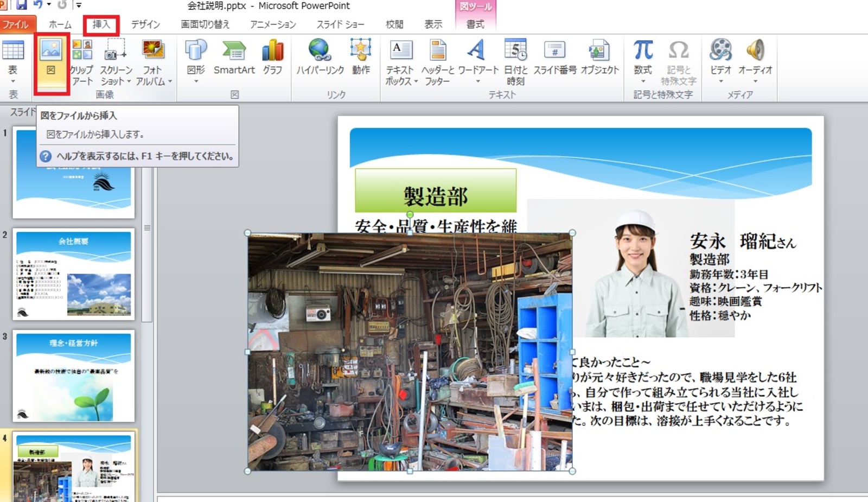Click the グラフ (Chart) icon
868x502 pixels.
tap(272, 58)
